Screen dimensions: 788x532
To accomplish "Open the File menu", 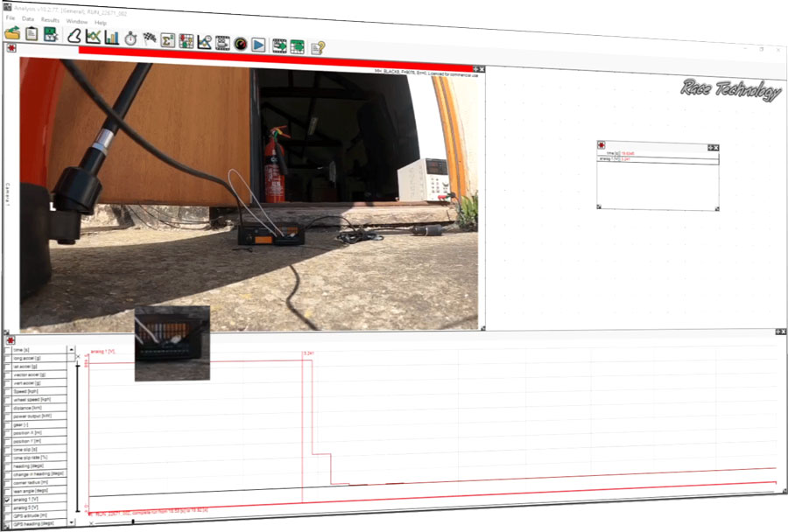I will click(10, 17).
